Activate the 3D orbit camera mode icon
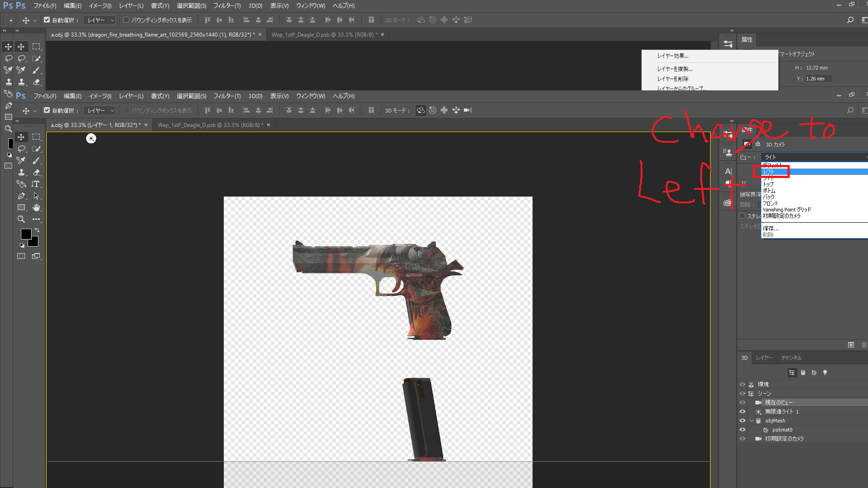Image resolution: width=868 pixels, height=488 pixels. tap(420, 110)
